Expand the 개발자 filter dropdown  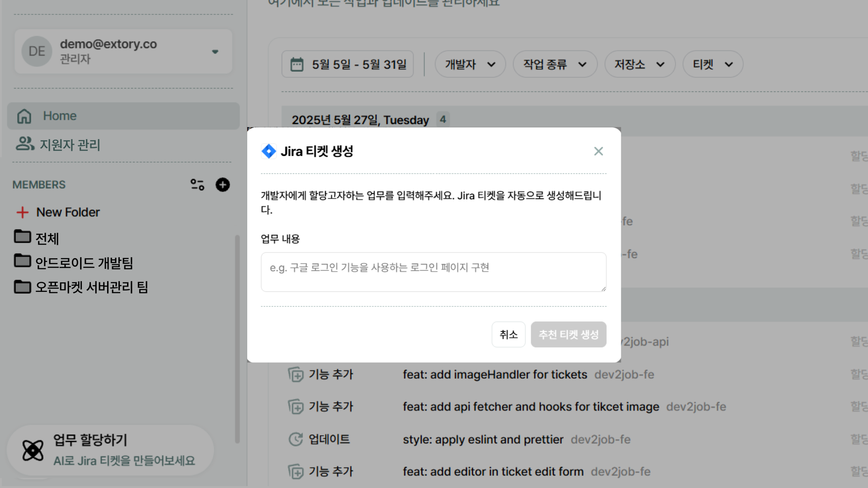coord(470,65)
